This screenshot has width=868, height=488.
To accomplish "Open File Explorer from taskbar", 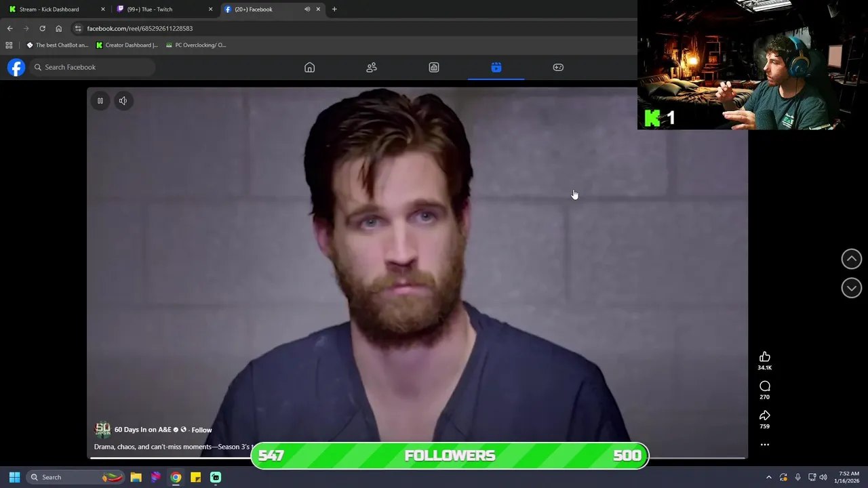I will 136,477.
